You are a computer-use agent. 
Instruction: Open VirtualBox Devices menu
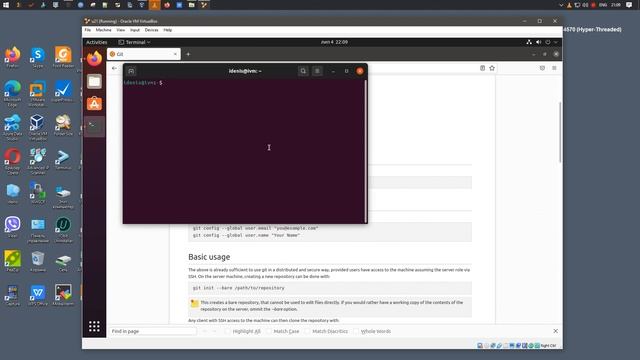[151, 30]
